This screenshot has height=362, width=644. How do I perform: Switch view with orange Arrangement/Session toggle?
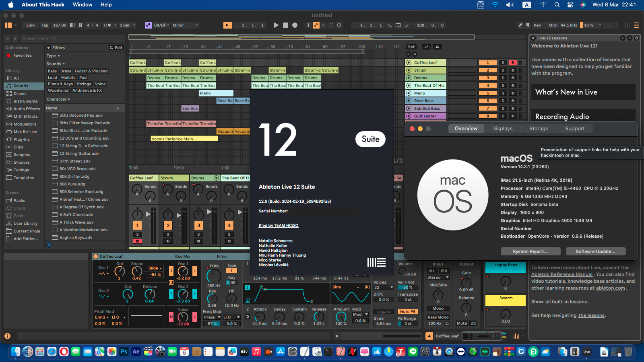pyautogui.click(x=8, y=25)
